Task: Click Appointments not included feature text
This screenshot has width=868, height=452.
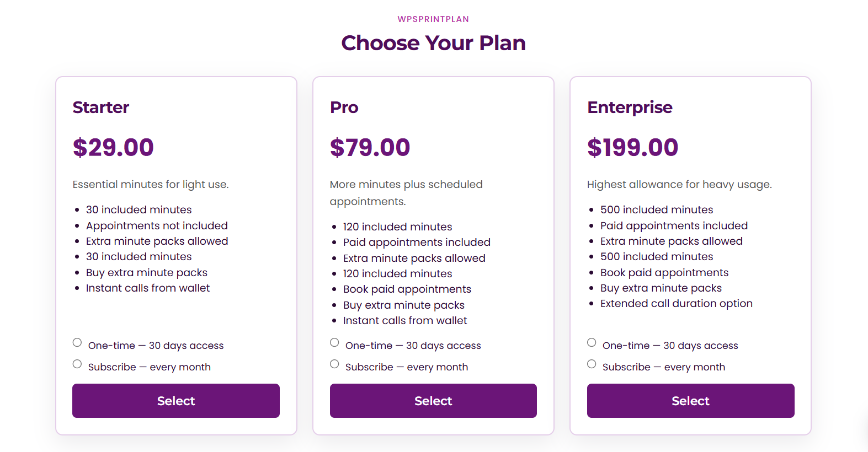Action: [157, 225]
